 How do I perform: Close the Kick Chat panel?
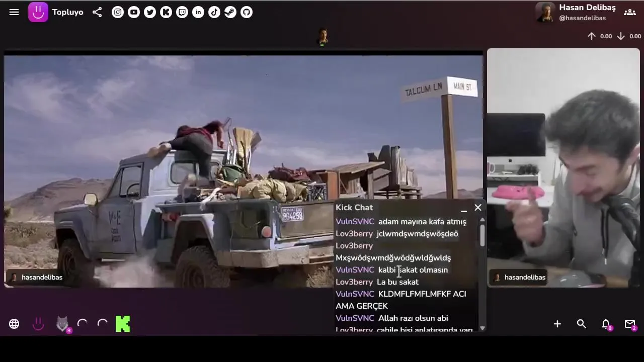[x=478, y=207]
